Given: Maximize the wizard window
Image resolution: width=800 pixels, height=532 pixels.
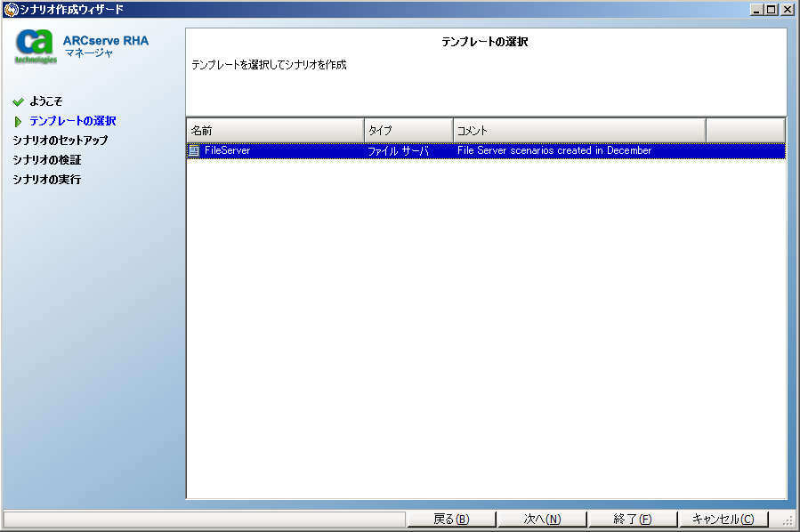Looking at the screenshot, I should (x=772, y=9).
